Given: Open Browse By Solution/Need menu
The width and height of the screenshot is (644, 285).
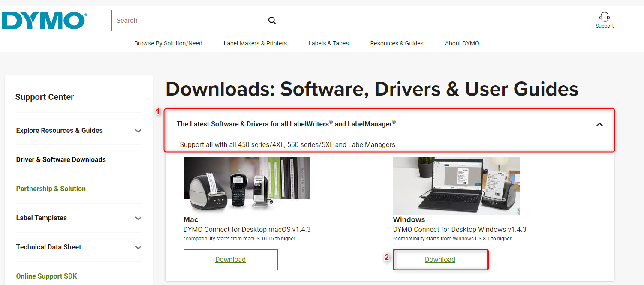Looking at the screenshot, I should (x=168, y=43).
